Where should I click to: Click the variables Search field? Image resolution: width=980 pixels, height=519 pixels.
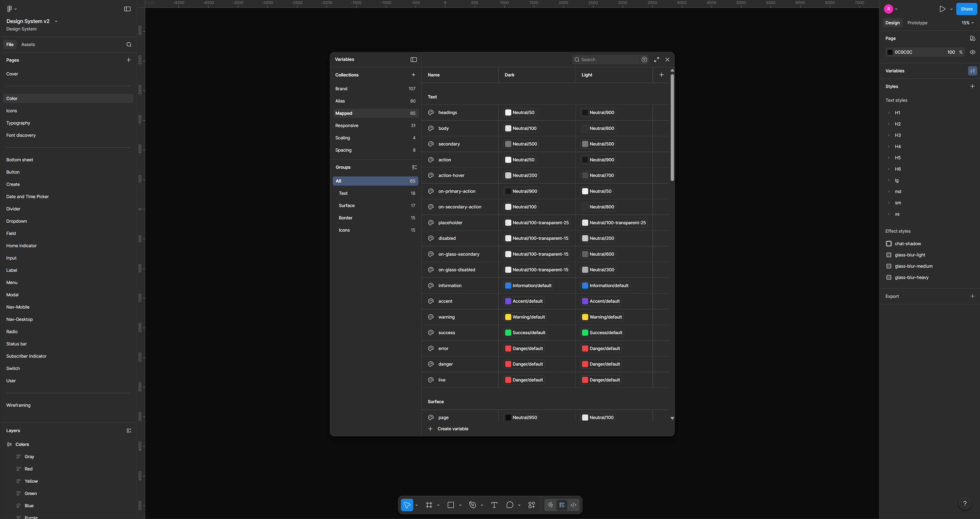[607, 59]
